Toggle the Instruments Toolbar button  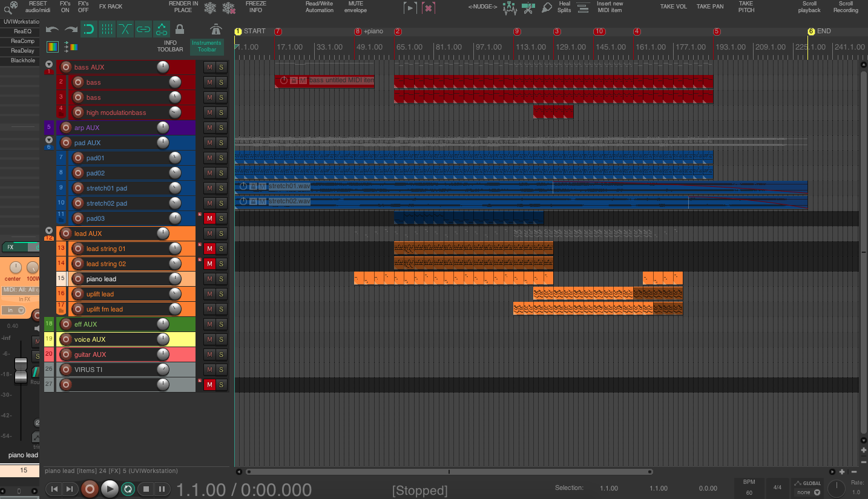(206, 46)
